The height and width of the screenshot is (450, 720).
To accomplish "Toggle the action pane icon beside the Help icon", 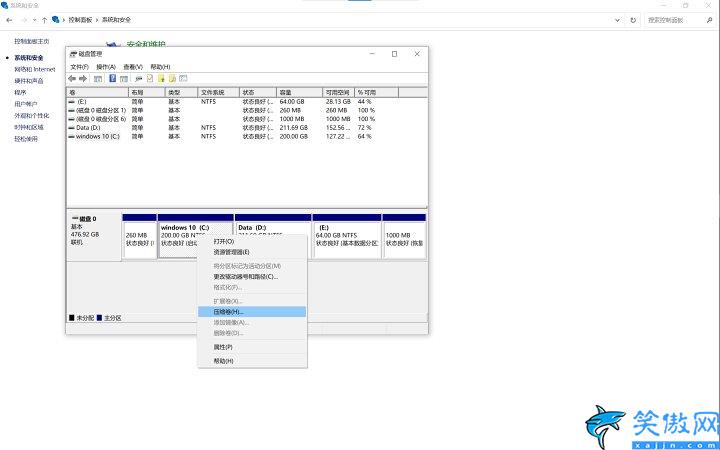I will pyautogui.click(x=124, y=79).
